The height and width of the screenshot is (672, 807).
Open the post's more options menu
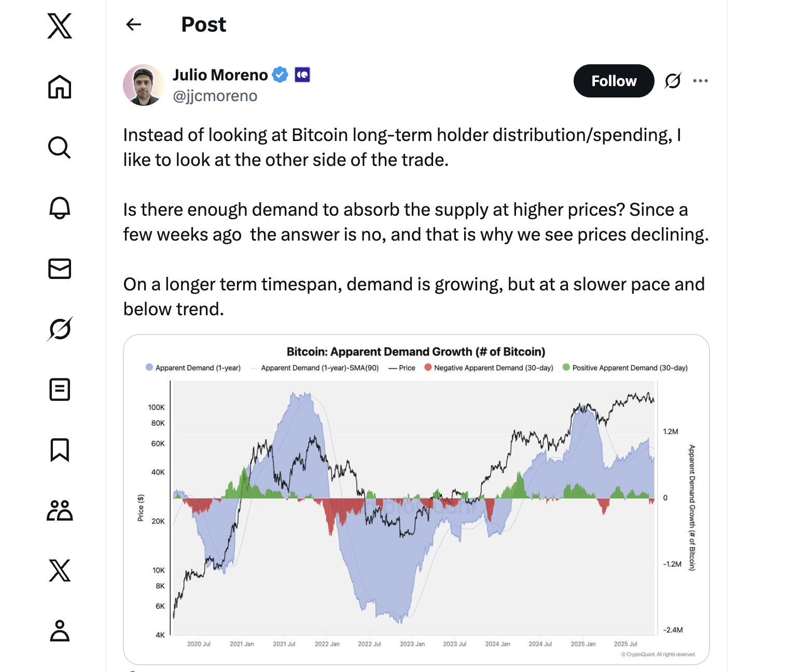tap(700, 81)
